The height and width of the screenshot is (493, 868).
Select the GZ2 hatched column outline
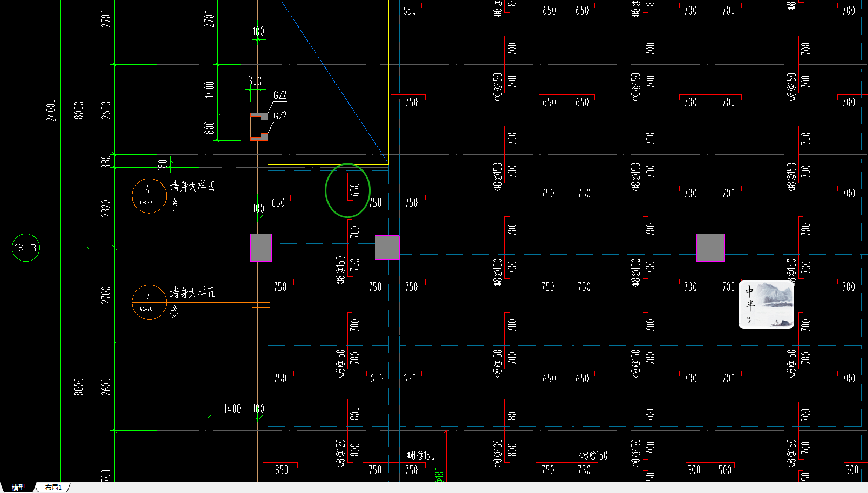tap(259, 127)
